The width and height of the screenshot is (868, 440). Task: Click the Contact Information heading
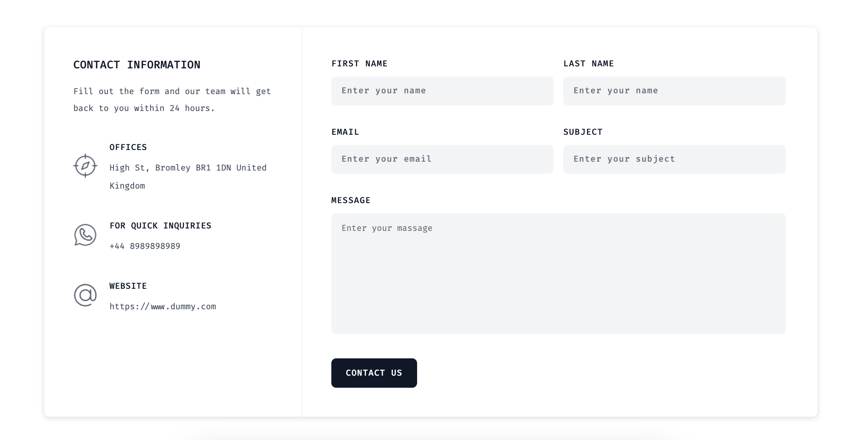tap(137, 65)
